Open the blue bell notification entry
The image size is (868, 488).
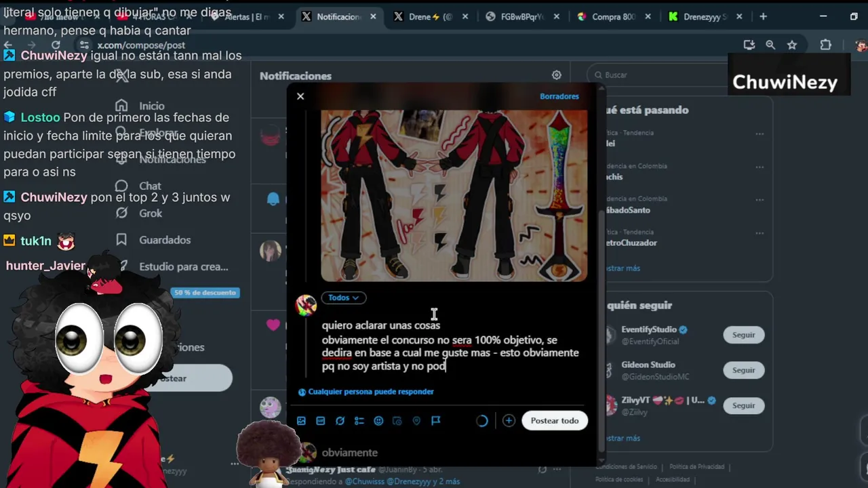[273, 199]
